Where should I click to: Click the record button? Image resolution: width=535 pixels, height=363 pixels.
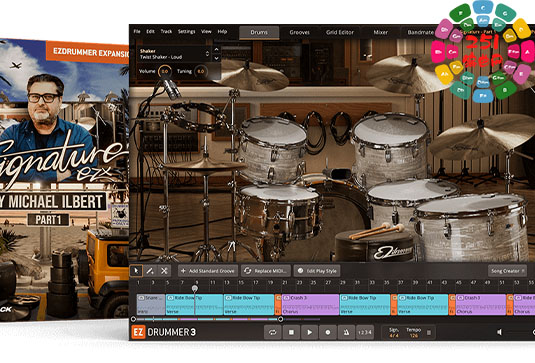pyautogui.click(x=328, y=332)
